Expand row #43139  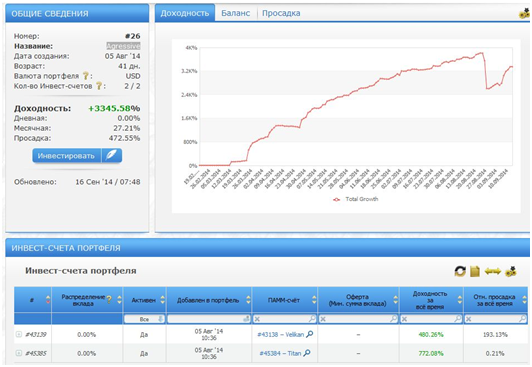[19, 334]
